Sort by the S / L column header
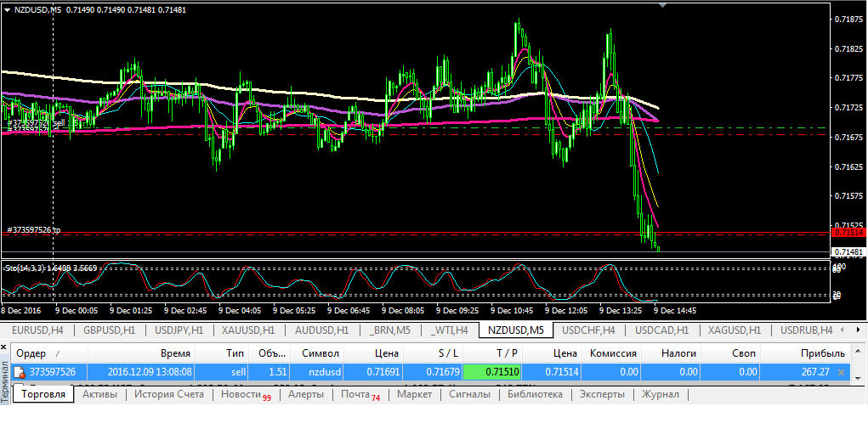The image size is (868, 423). [x=433, y=353]
